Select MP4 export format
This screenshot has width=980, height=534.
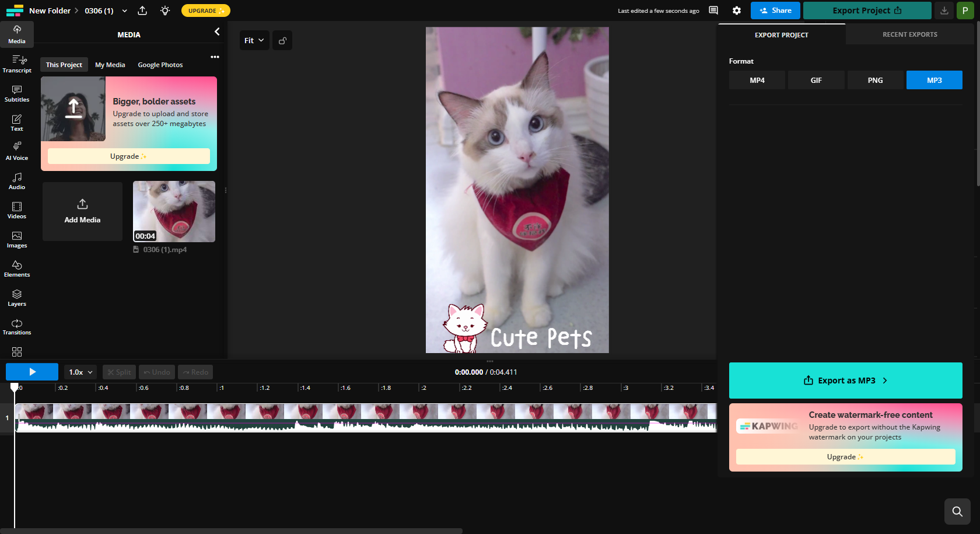(757, 80)
